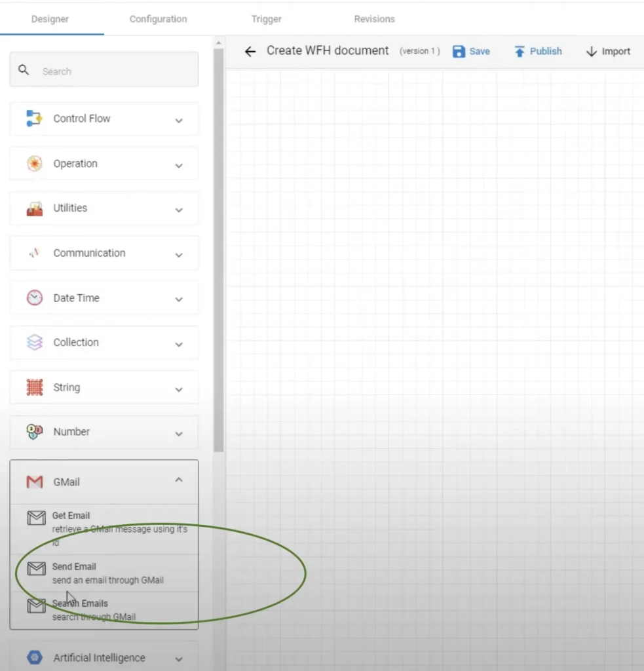Expand the Date Time chevron

tap(179, 299)
